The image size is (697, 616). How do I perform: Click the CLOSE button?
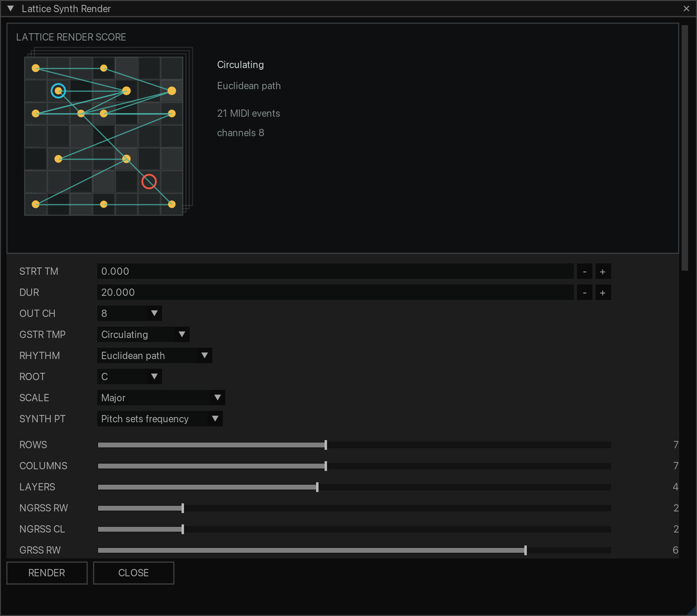click(x=134, y=573)
